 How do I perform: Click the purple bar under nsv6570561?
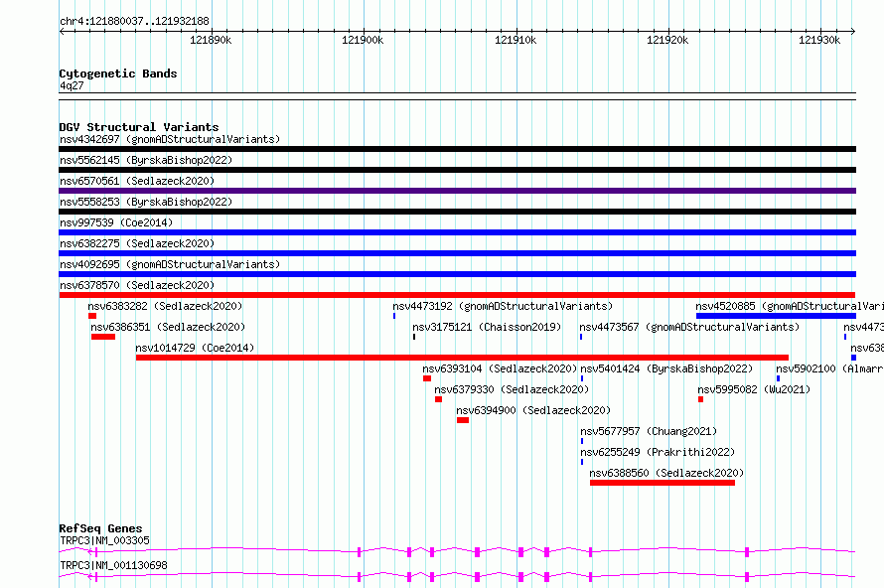(x=457, y=191)
